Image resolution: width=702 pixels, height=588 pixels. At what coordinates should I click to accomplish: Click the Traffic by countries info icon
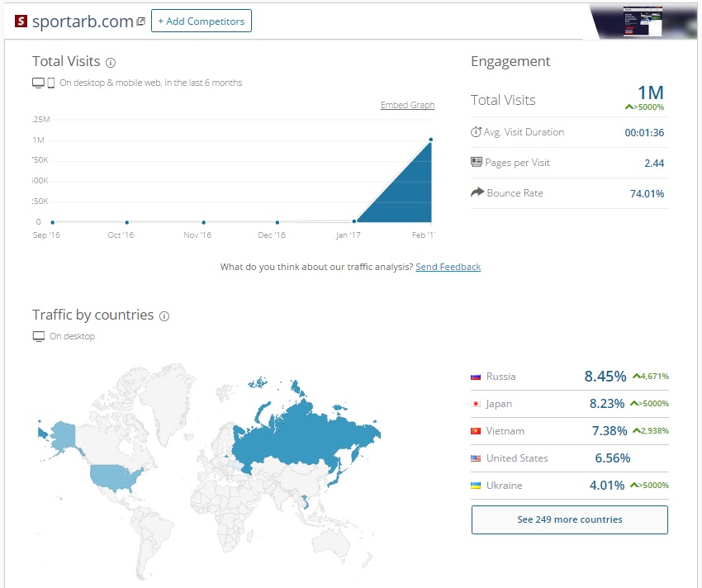164,316
